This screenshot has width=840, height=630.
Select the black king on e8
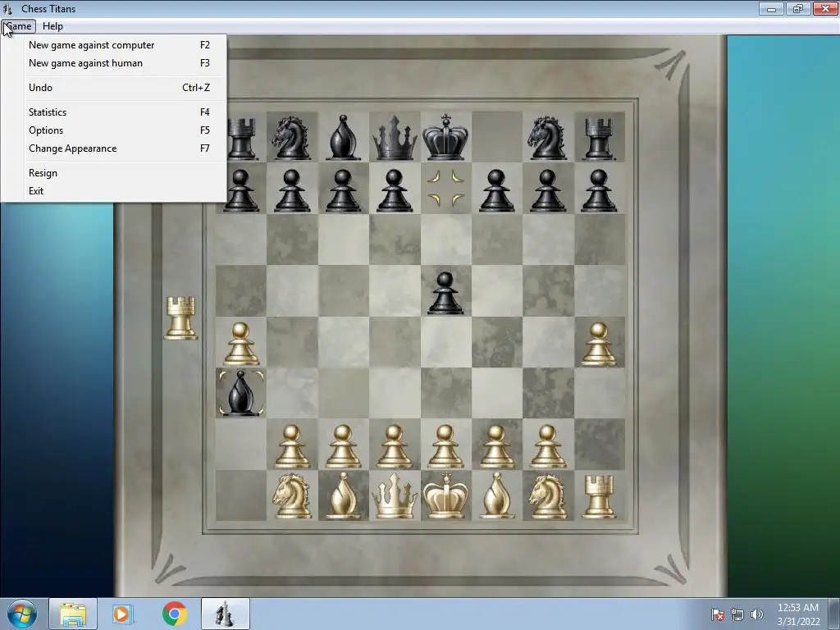(x=445, y=137)
